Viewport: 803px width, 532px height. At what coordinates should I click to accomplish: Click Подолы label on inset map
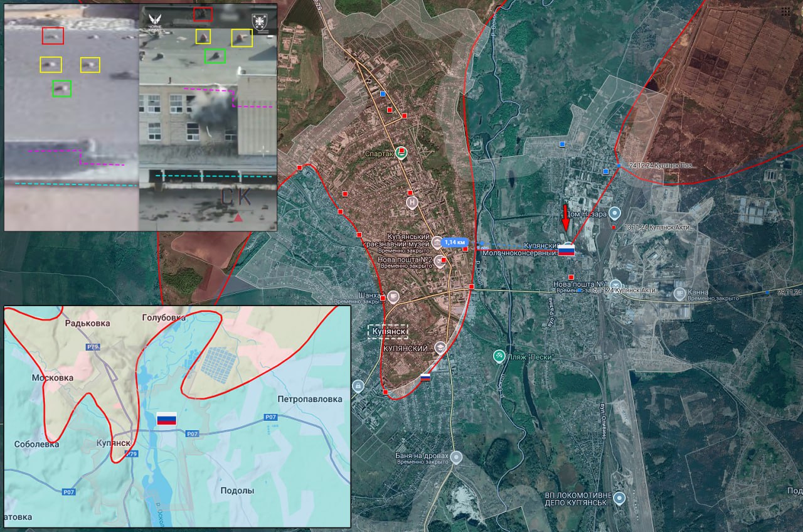[237, 491]
